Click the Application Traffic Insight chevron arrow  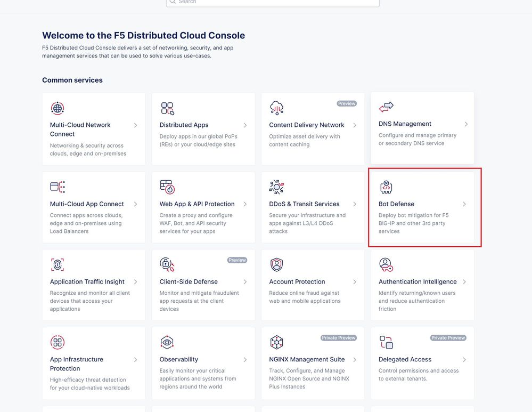pos(135,282)
